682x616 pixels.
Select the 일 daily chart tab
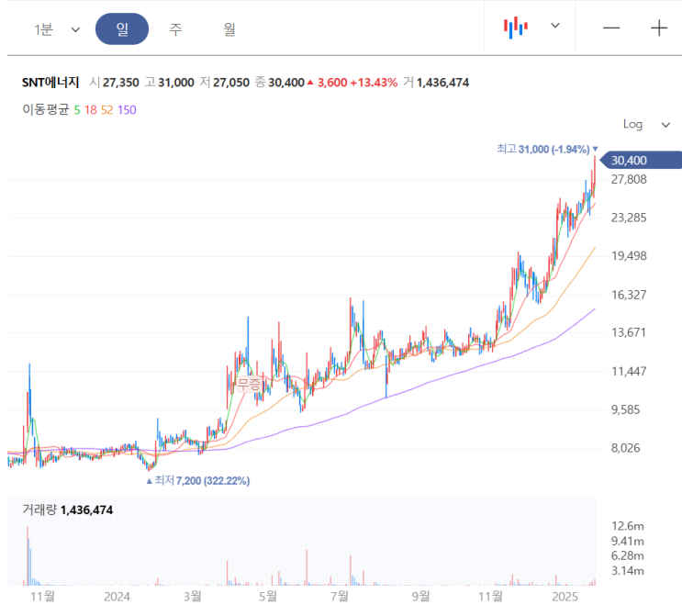[x=122, y=29]
